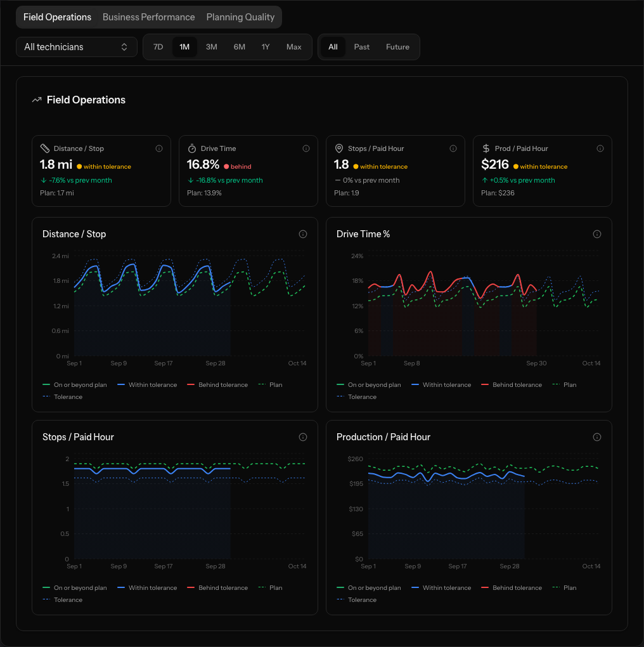The height and width of the screenshot is (647, 644).
Task: Click 'Plan: 1.7 mi' text
Action: (57, 193)
